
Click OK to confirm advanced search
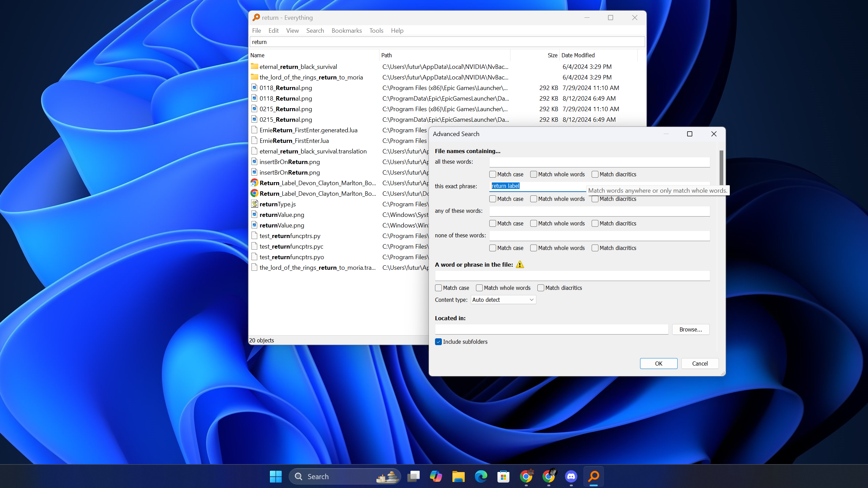(x=659, y=364)
